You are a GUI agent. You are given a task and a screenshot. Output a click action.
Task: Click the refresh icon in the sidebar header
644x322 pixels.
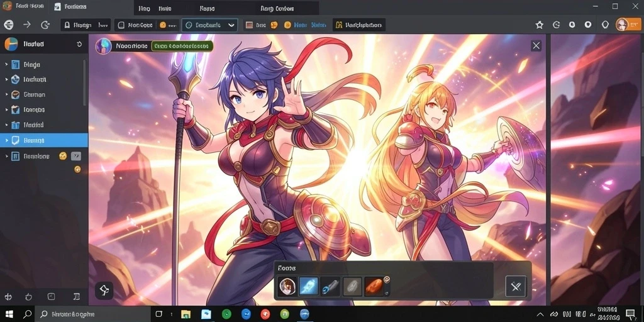coord(79,44)
